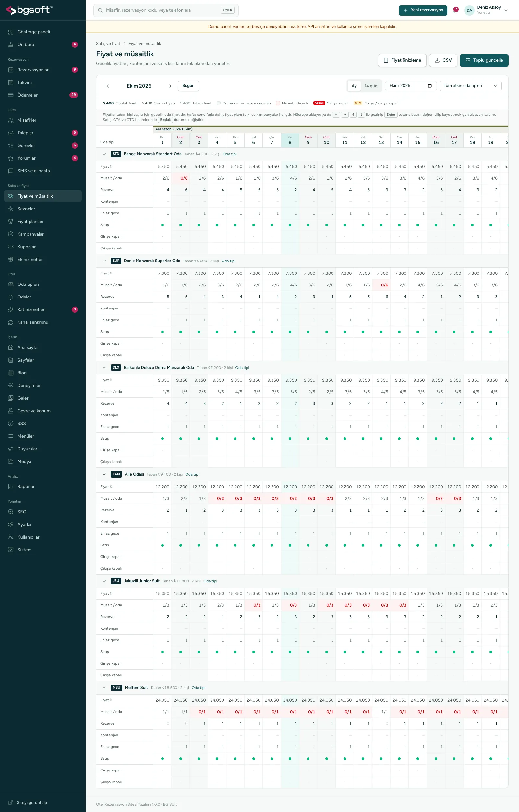The height and width of the screenshot is (812, 519).
Task: Open Fiyat önizleme
Action: click(x=402, y=60)
